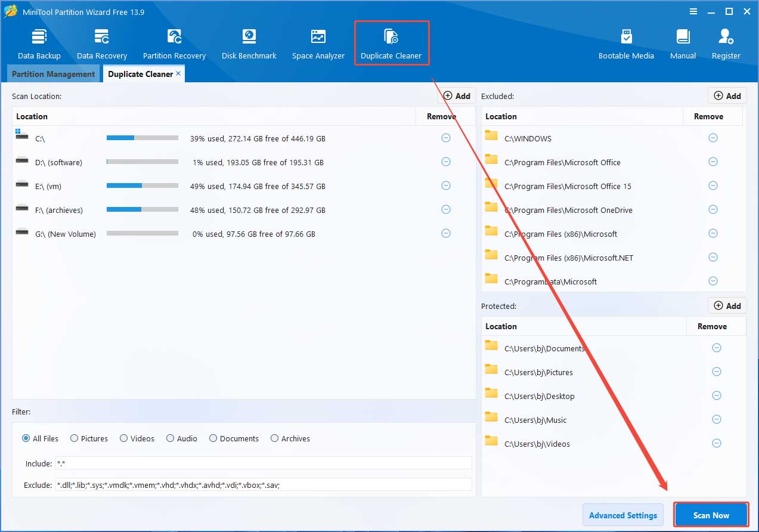This screenshot has width=759, height=532.
Task: Select the Videos filter
Action: 137,438
